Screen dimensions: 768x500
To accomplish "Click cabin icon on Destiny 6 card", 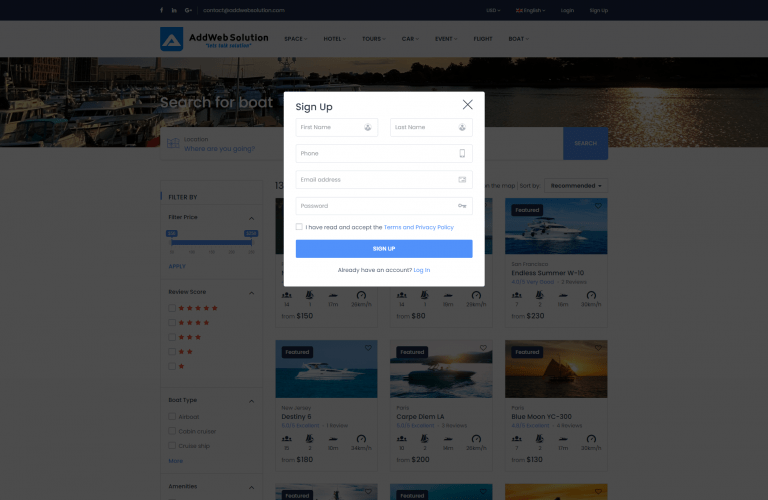I will pos(310,439).
